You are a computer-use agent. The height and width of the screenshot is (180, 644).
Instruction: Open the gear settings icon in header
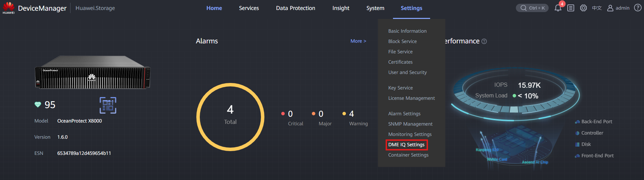pyautogui.click(x=583, y=8)
